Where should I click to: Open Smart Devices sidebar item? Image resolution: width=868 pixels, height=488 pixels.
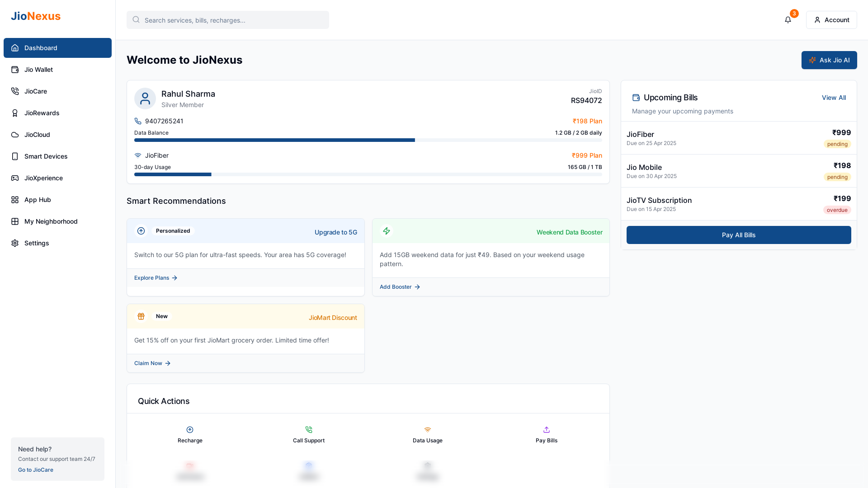click(x=57, y=156)
